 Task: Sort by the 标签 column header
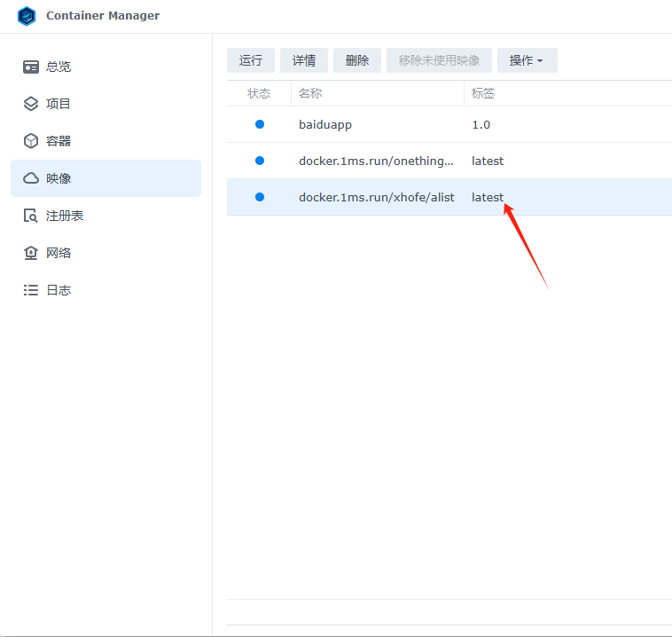pos(483,93)
